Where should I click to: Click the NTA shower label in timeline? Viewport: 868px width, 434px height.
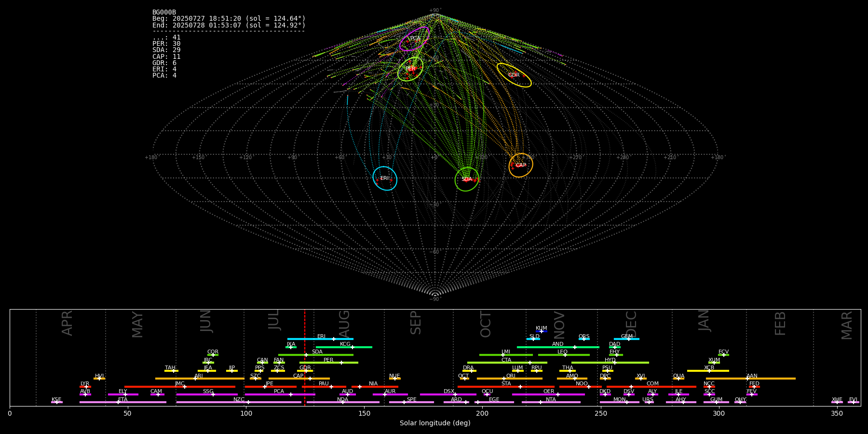551,400
